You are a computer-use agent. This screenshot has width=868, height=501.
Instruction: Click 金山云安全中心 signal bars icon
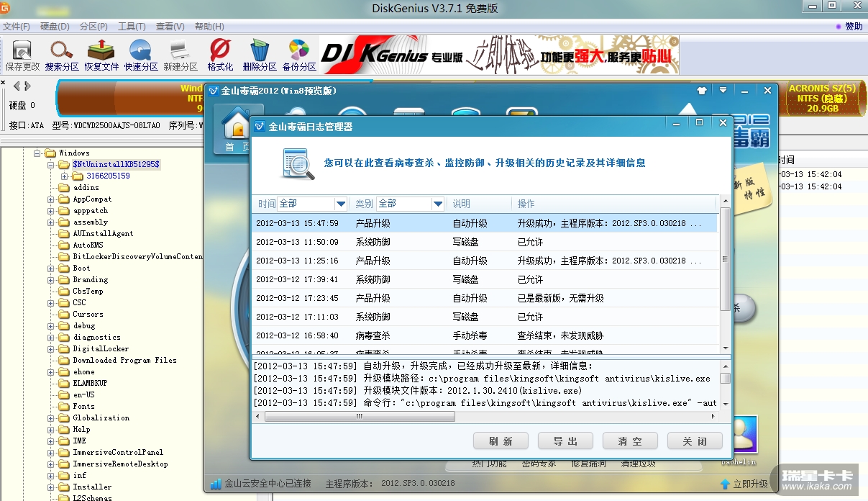click(x=215, y=483)
